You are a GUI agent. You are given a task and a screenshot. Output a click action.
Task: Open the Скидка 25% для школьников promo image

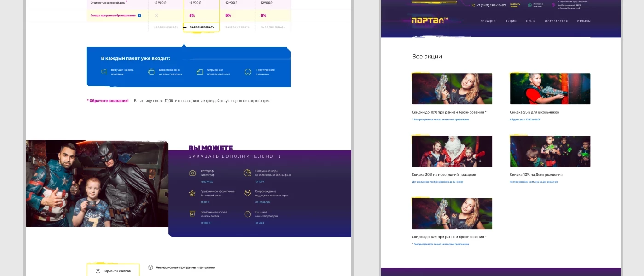point(550,89)
